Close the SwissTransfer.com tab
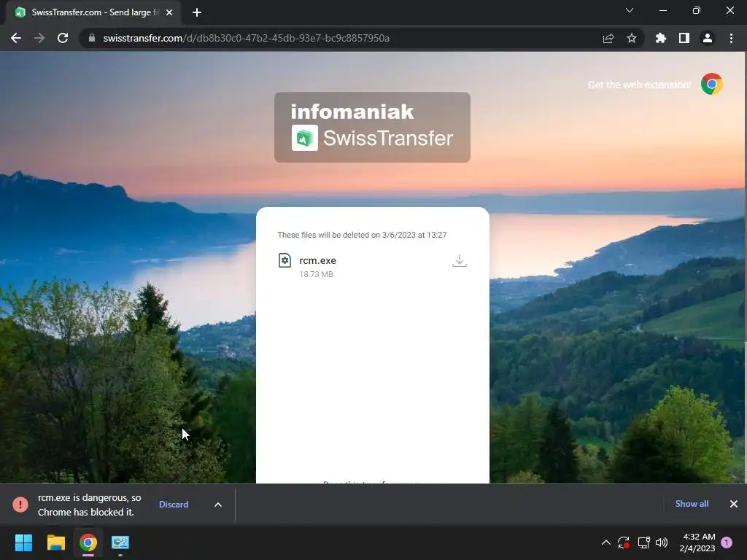The image size is (747, 560). [x=169, y=12]
